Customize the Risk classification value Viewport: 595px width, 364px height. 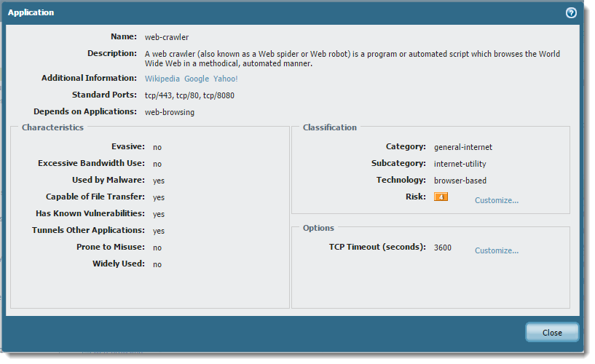point(497,200)
